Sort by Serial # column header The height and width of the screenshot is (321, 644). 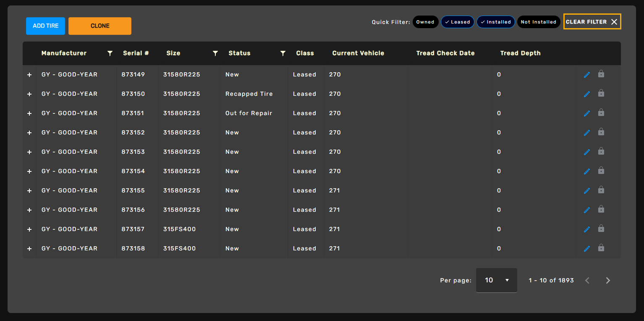click(136, 53)
